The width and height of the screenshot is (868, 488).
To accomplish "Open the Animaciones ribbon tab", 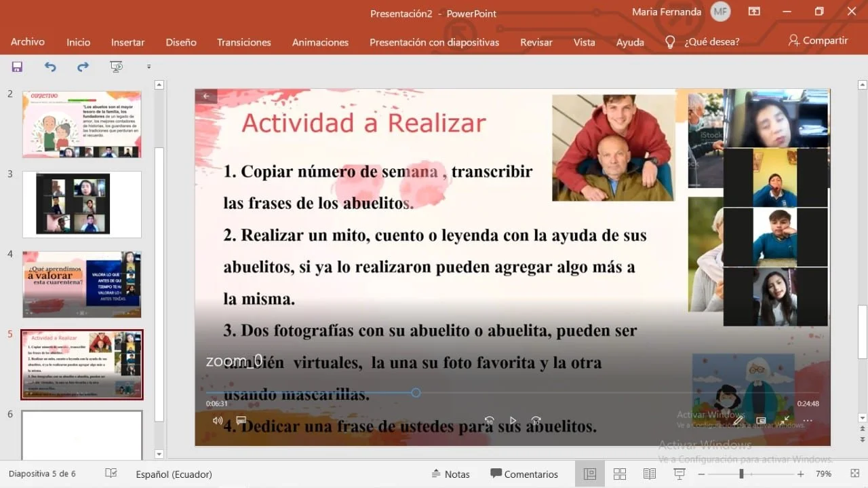I will 320,42.
